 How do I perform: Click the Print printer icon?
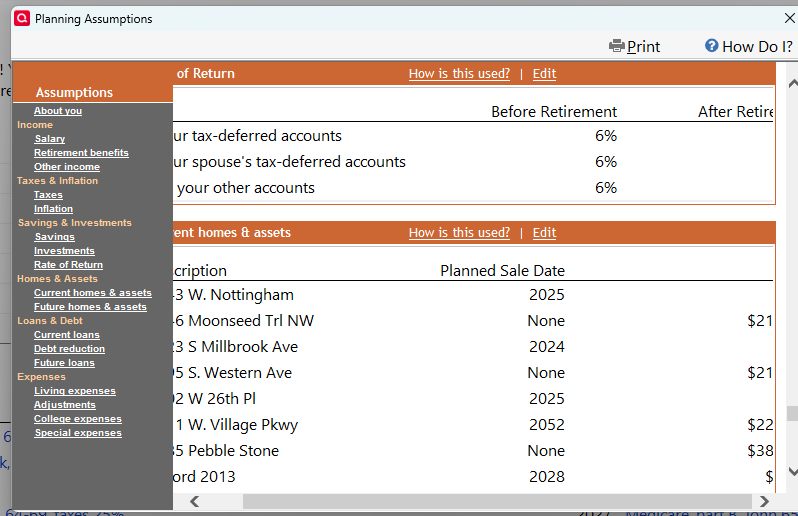tap(617, 46)
